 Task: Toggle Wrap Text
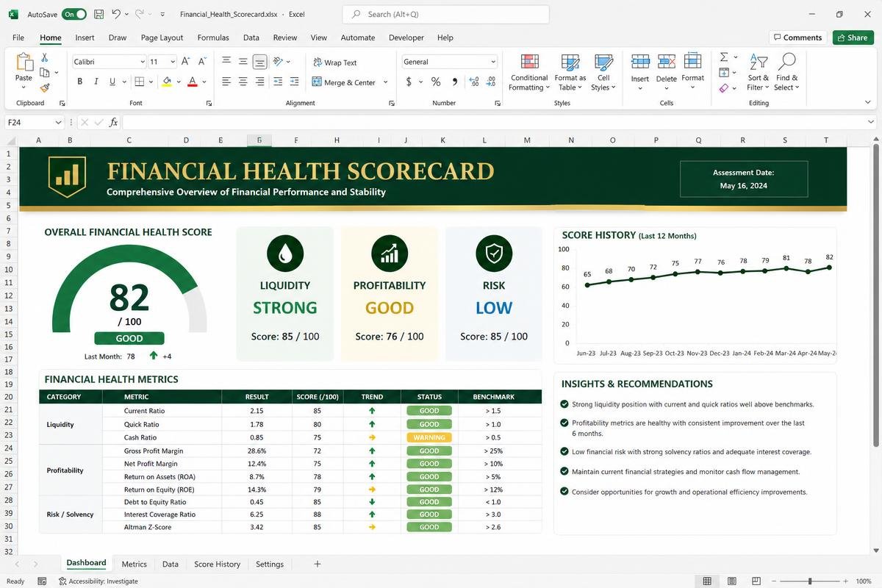[334, 62]
